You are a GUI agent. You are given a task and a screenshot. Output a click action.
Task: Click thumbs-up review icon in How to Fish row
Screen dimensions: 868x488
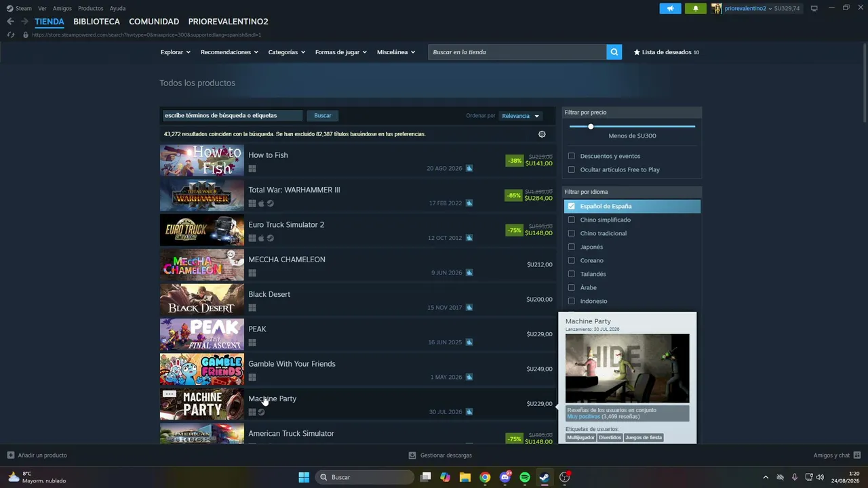[x=469, y=168]
